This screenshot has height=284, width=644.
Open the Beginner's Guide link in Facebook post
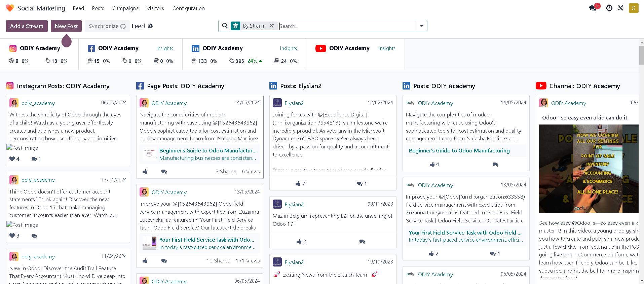(208, 150)
